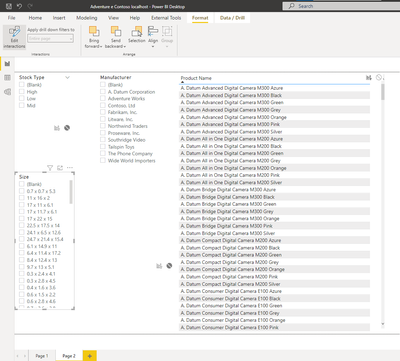Switch to Page 1 tab

(42, 356)
